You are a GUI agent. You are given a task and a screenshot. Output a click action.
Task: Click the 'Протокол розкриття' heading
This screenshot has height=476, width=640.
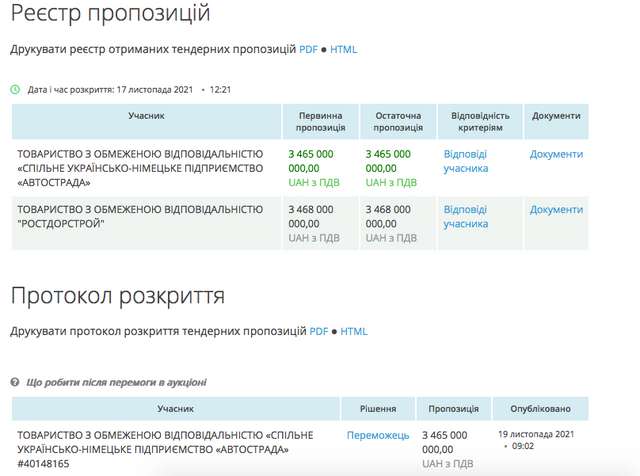118,296
